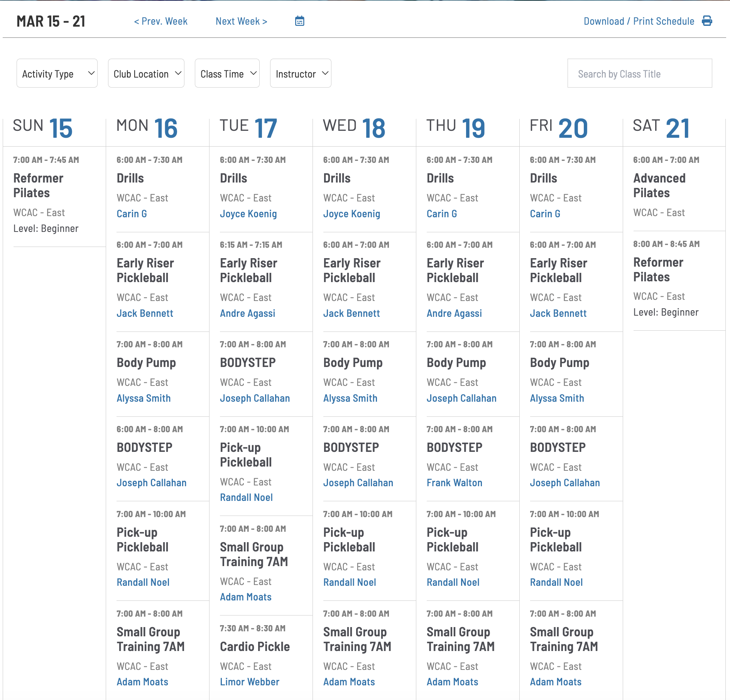Click the printer icon beside Download
Image resolution: width=730 pixels, height=700 pixels.
tap(707, 21)
